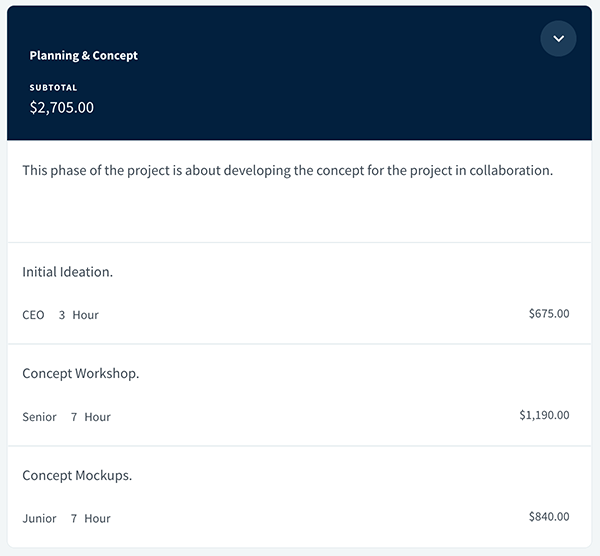
Task: Open the Initial Ideation line item
Action: point(67,272)
